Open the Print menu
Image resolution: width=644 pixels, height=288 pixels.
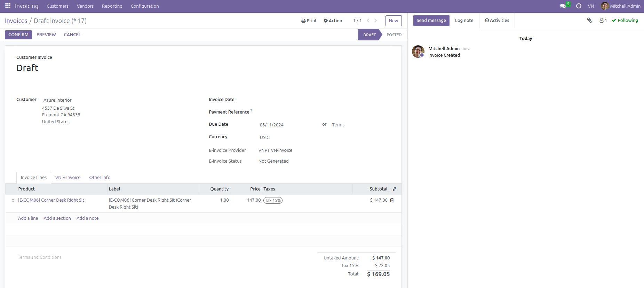[x=309, y=21]
